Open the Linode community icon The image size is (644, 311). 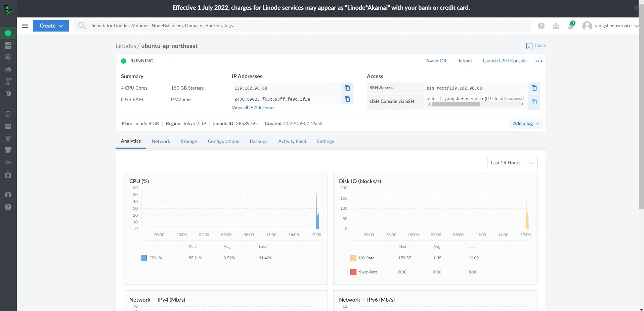(x=556, y=26)
